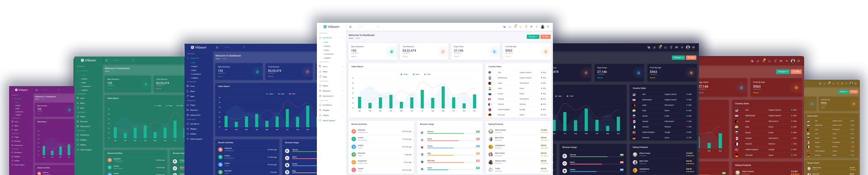
Task: Click the Filter button in the red dashboard
Action: pos(796,72)
